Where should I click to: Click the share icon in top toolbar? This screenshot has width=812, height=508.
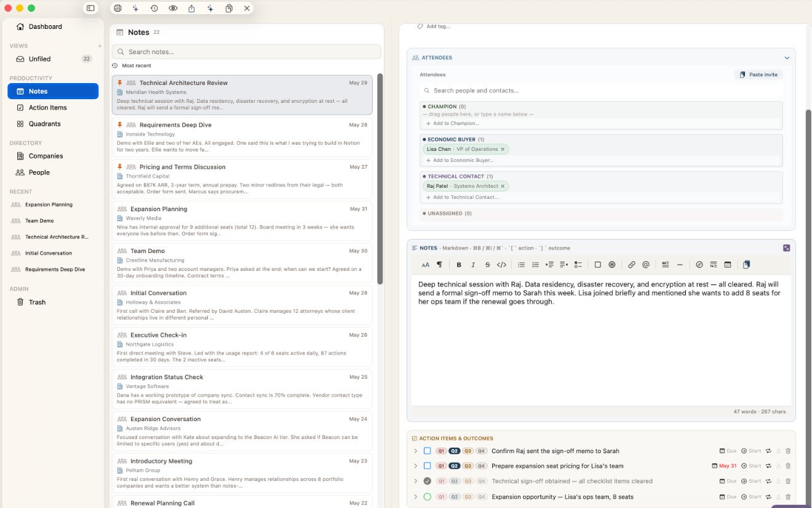pos(191,8)
